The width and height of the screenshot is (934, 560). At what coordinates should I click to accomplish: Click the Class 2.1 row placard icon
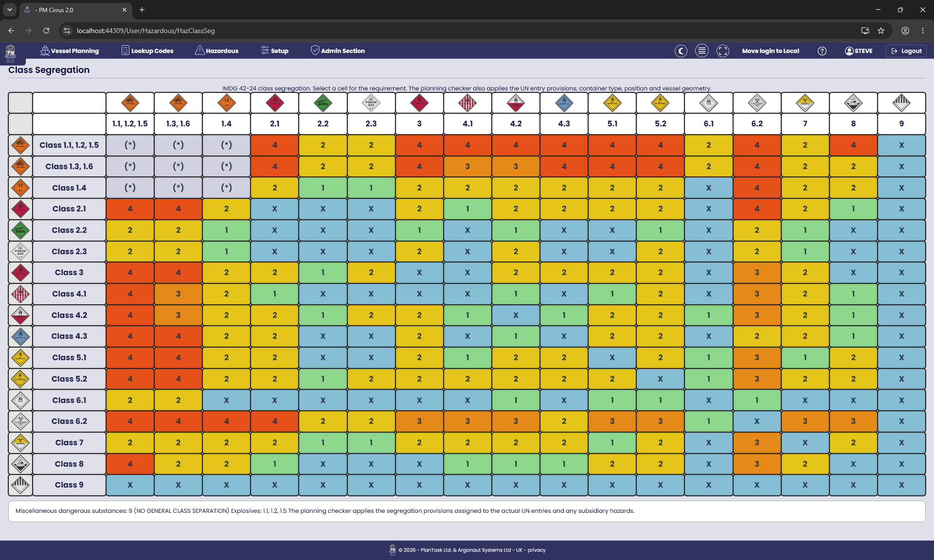point(20,209)
